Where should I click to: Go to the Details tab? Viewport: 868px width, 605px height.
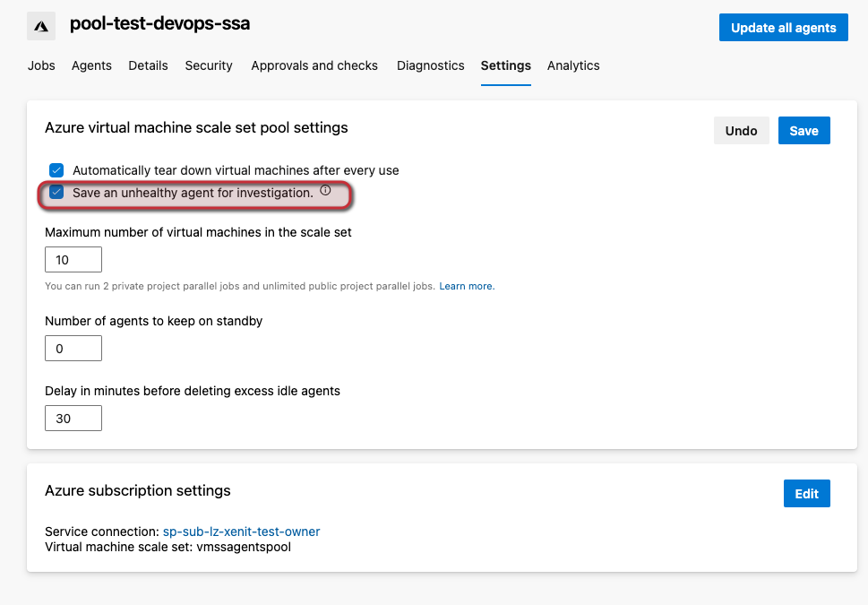148,65
